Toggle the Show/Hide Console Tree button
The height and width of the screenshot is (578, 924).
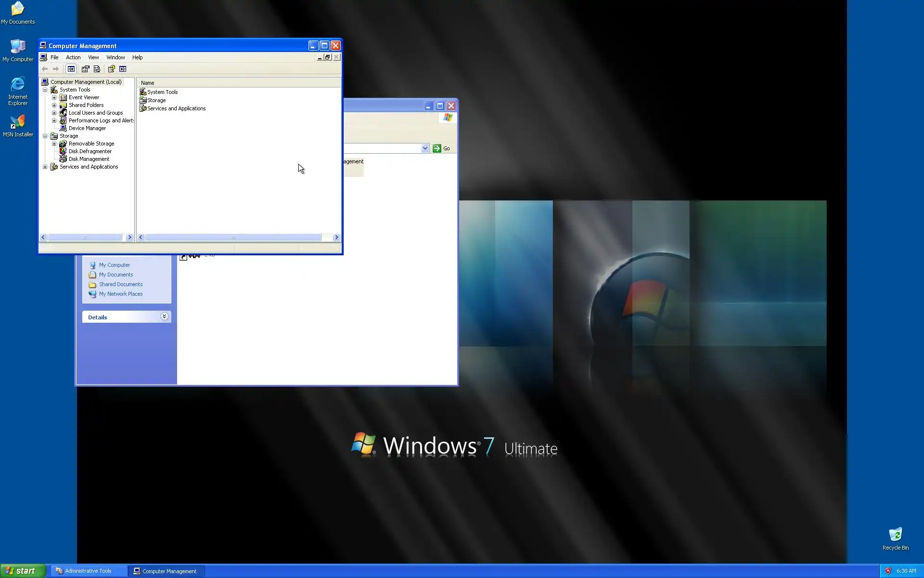(71, 69)
